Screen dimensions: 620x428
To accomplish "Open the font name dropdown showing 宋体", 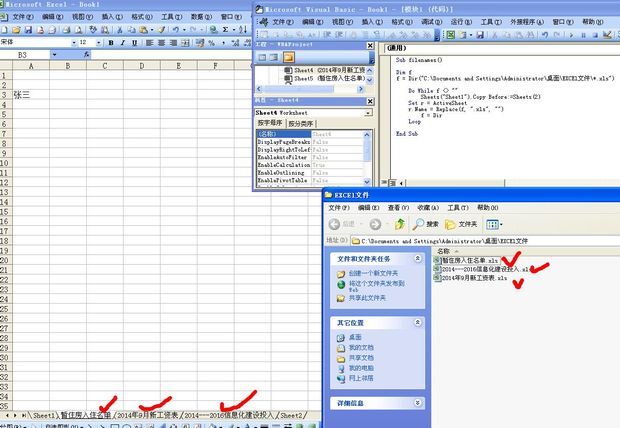I will (x=74, y=43).
